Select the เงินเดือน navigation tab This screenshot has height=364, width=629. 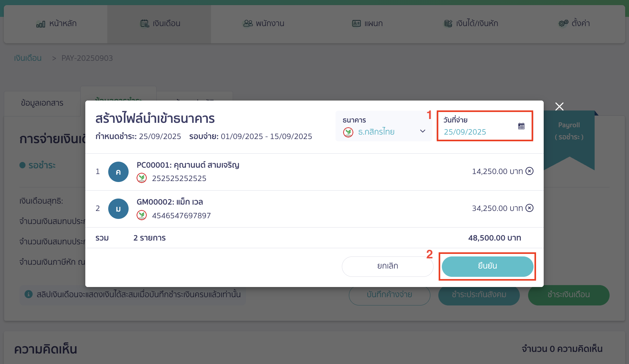(159, 23)
